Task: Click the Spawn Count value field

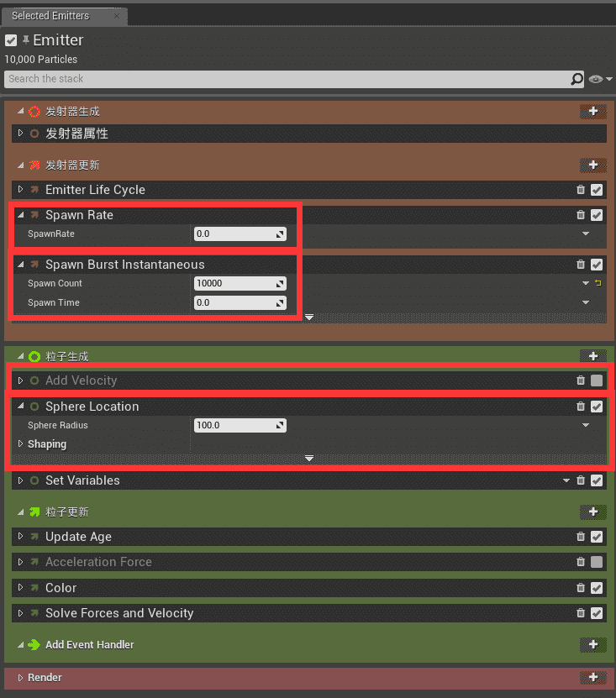Action: [235, 284]
